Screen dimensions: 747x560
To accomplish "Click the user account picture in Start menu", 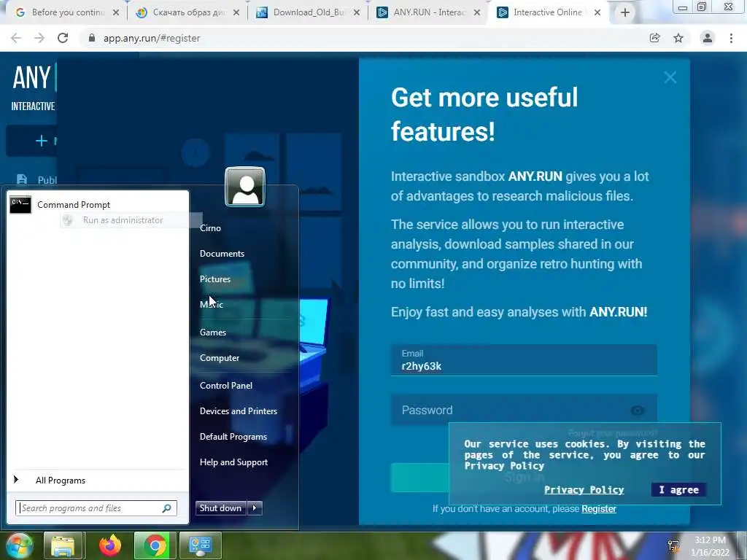I will tap(245, 187).
